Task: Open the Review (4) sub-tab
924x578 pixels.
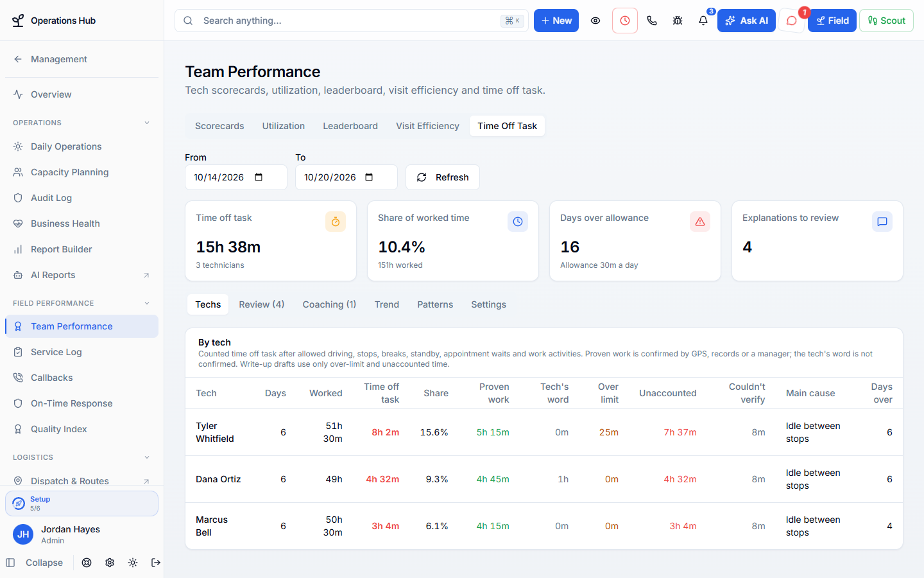Action: 262,304
